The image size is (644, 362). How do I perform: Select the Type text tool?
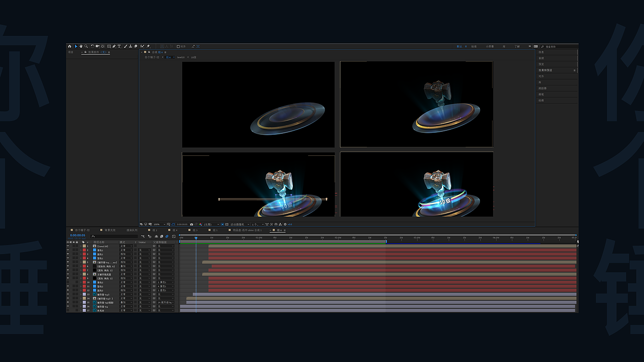click(119, 46)
